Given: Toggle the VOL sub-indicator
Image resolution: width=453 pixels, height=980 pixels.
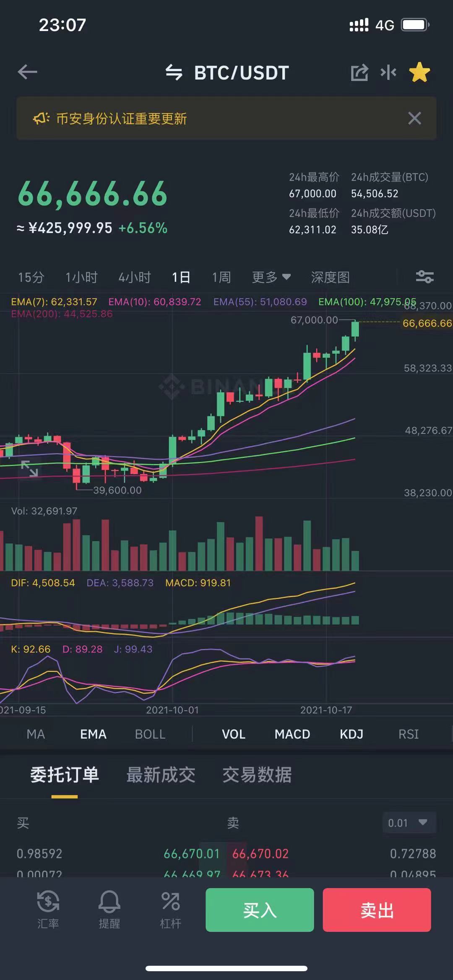Looking at the screenshot, I should coord(234,734).
